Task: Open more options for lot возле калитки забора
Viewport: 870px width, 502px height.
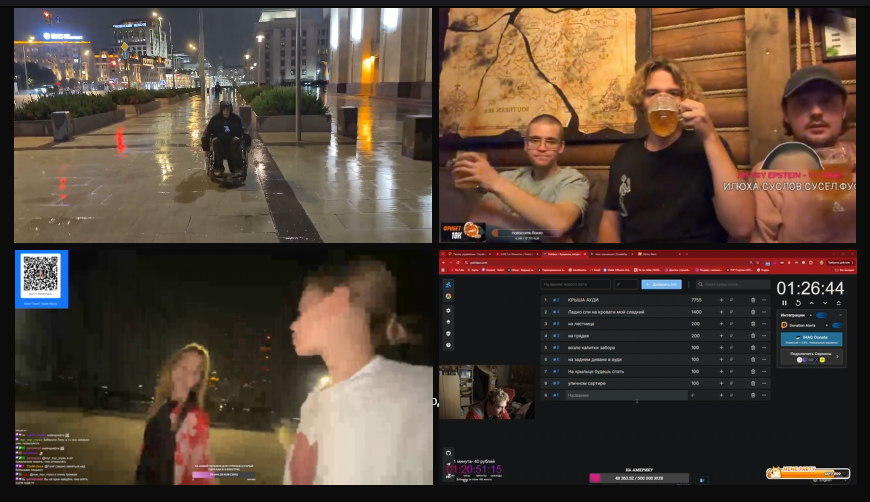Action: tap(764, 348)
